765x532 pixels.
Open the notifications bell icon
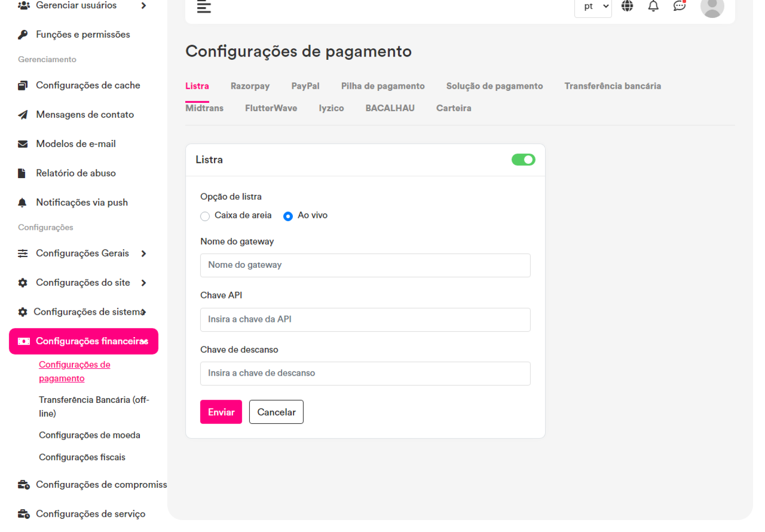pyautogui.click(x=653, y=6)
